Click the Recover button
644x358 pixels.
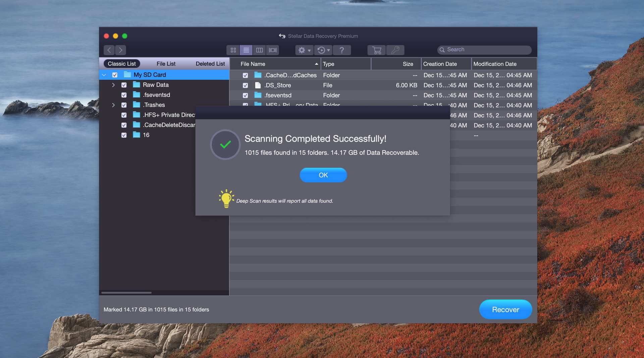click(505, 309)
